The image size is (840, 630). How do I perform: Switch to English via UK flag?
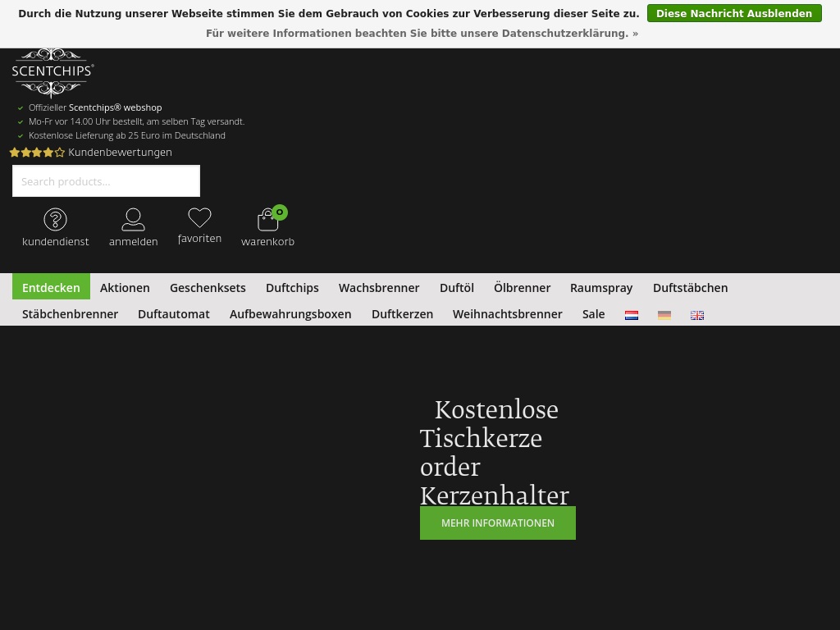pyautogui.click(x=697, y=315)
